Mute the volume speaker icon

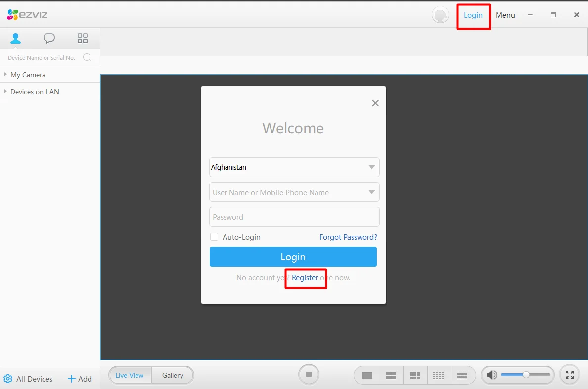pos(491,375)
